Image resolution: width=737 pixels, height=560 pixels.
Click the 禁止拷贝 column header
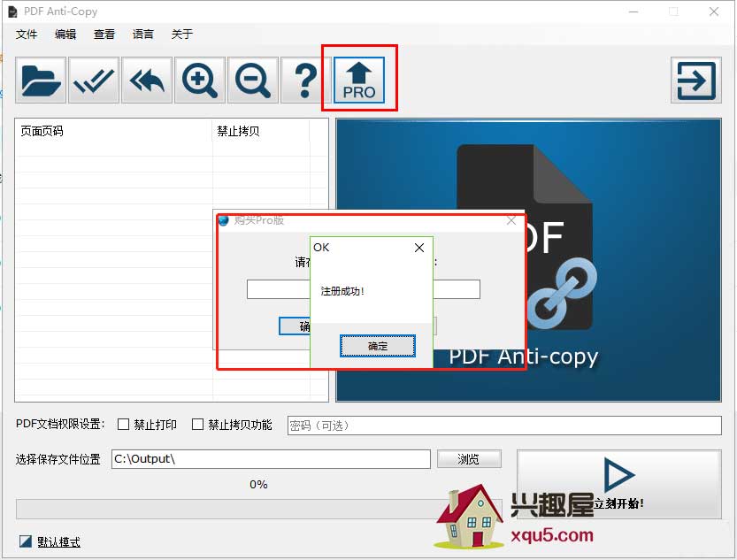coord(261,131)
